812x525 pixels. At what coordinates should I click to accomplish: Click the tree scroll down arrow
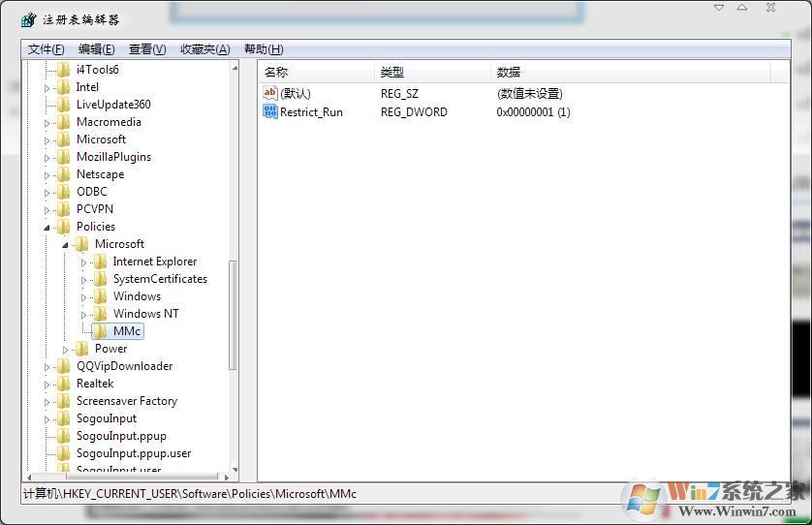pyautogui.click(x=234, y=470)
